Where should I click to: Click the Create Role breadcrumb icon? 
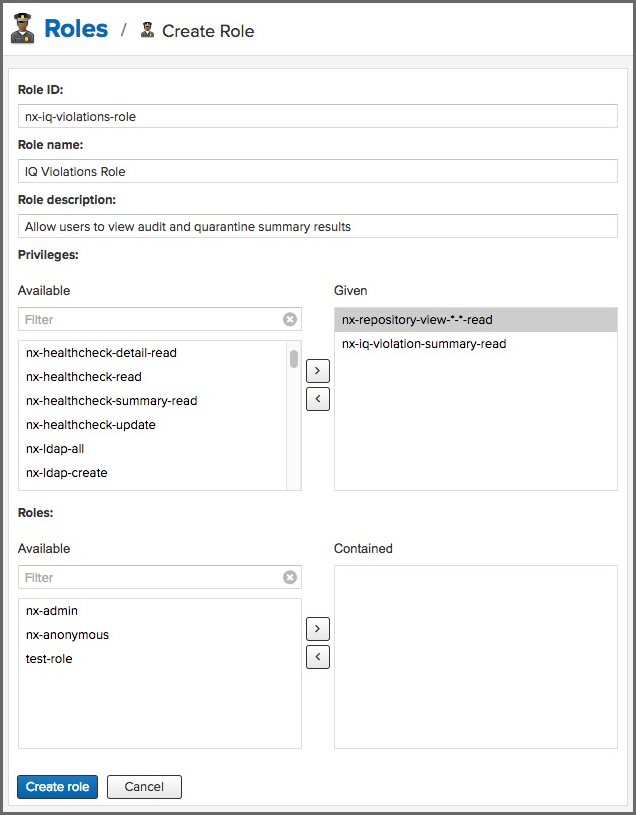pos(148,31)
